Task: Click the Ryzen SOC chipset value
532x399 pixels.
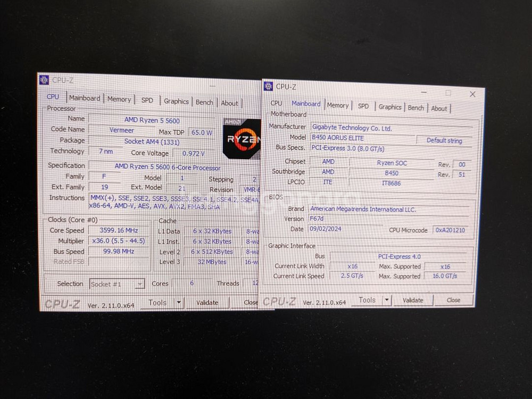Action: click(392, 163)
